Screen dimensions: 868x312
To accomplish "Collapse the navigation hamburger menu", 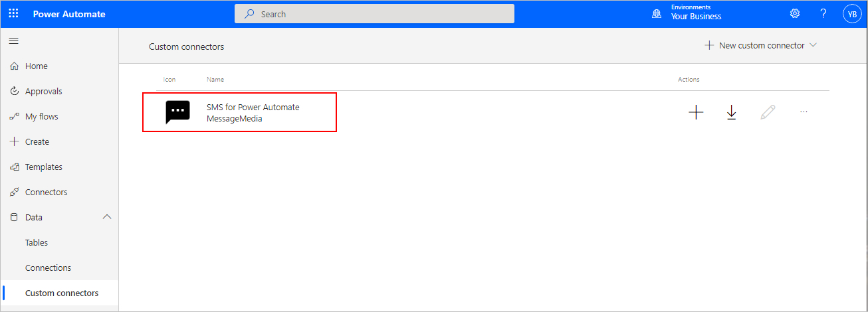I will (13, 41).
